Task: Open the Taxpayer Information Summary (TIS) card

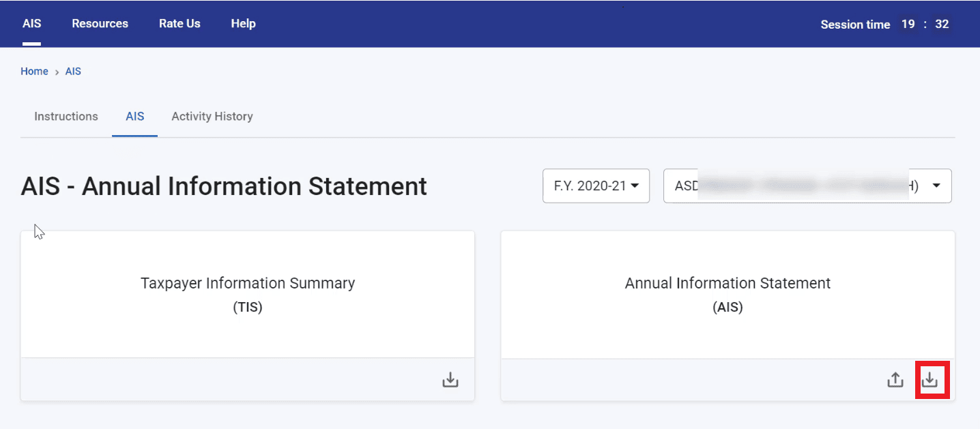Action: [248, 293]
